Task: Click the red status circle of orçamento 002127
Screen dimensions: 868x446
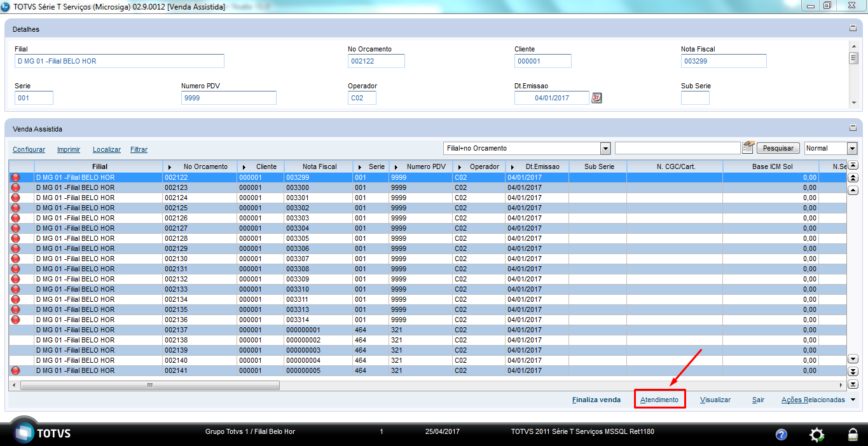Action: pyautogui.click(x=16, y=228)
